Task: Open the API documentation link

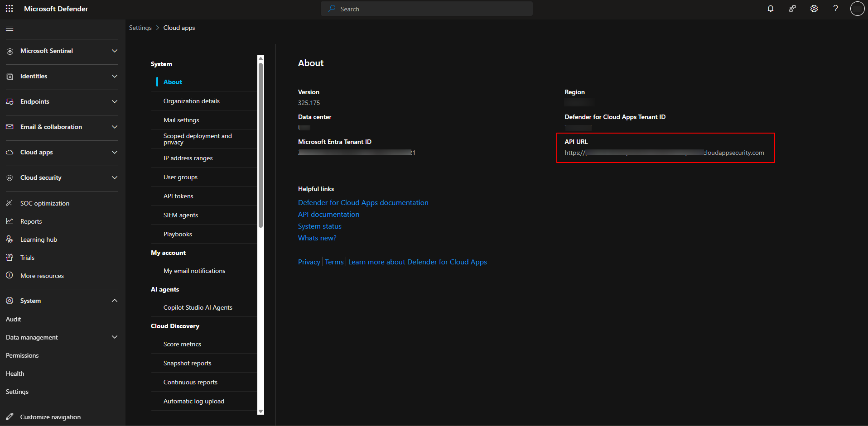Action: (328, 215)
